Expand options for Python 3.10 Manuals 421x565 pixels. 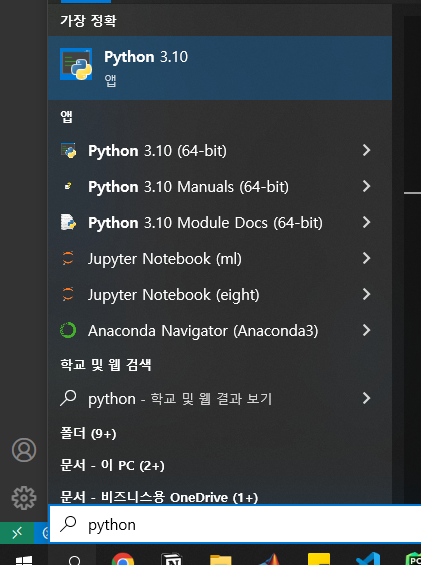click(x=366, y=186)
